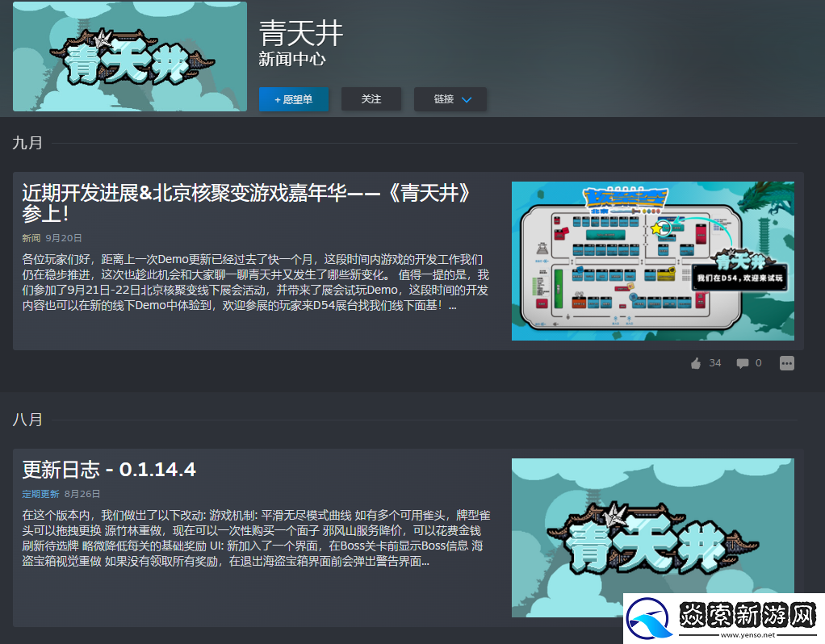The image size is (825, 644).
Task: Open comments via the speech bubble icon
Action: [x=742, y=363]
